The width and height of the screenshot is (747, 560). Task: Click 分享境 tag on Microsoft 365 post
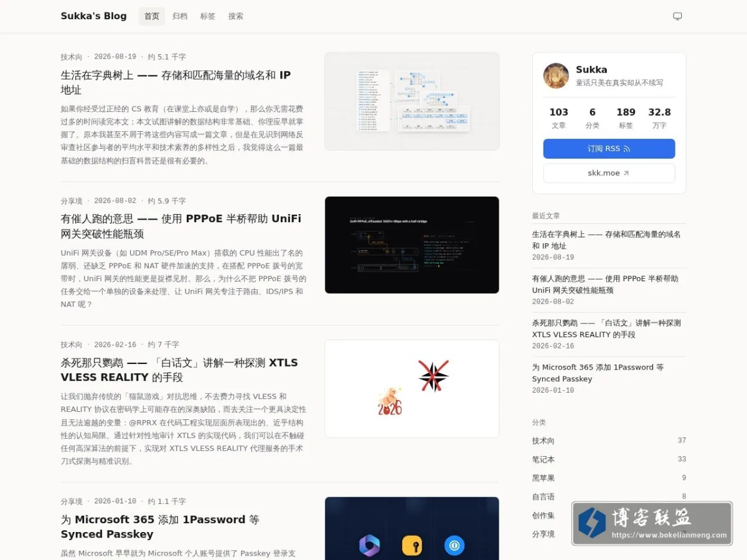click(x=72, y=501)
